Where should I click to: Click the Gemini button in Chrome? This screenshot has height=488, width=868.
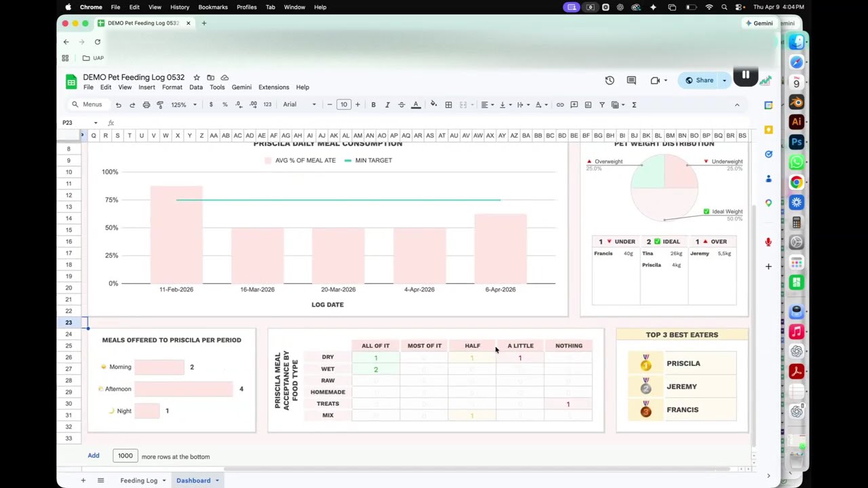coord(759,23)
